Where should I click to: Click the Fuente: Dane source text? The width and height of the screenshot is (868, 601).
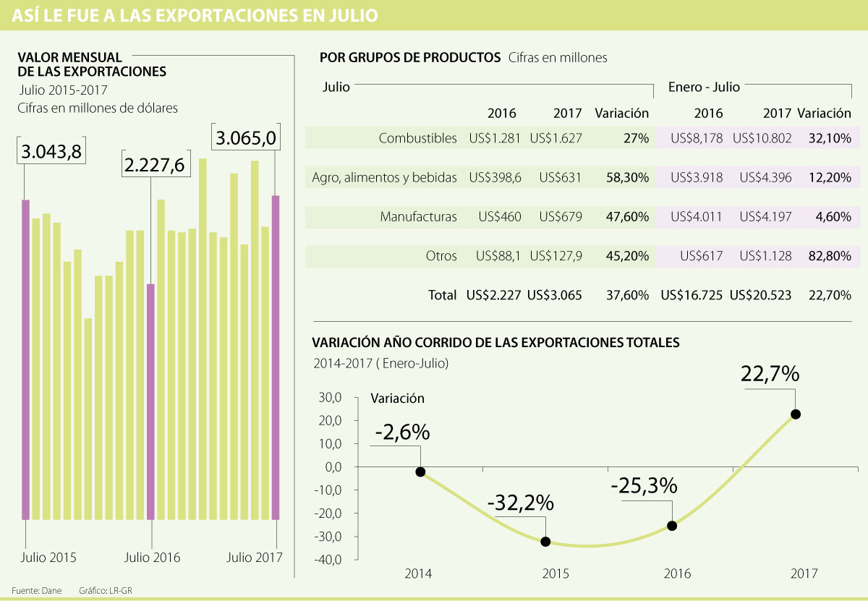click(x=36, y=590)
